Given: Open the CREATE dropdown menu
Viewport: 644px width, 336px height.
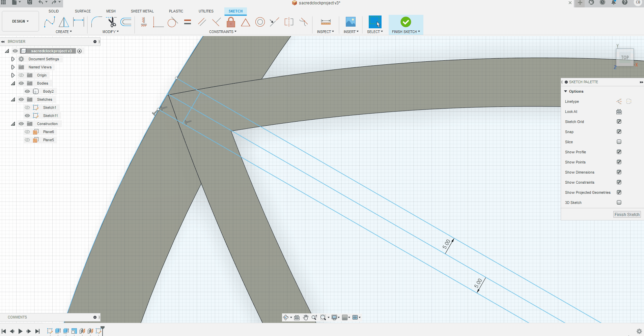Looking at the screenshot, I should tap(64, 32).
